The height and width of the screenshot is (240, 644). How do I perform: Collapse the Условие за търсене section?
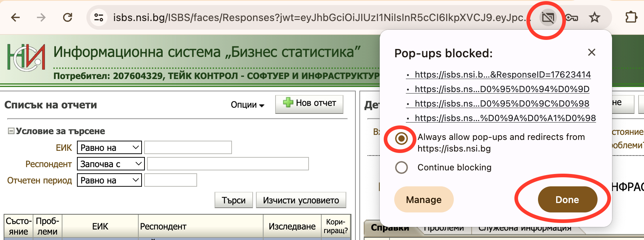(x=11, y=131)
